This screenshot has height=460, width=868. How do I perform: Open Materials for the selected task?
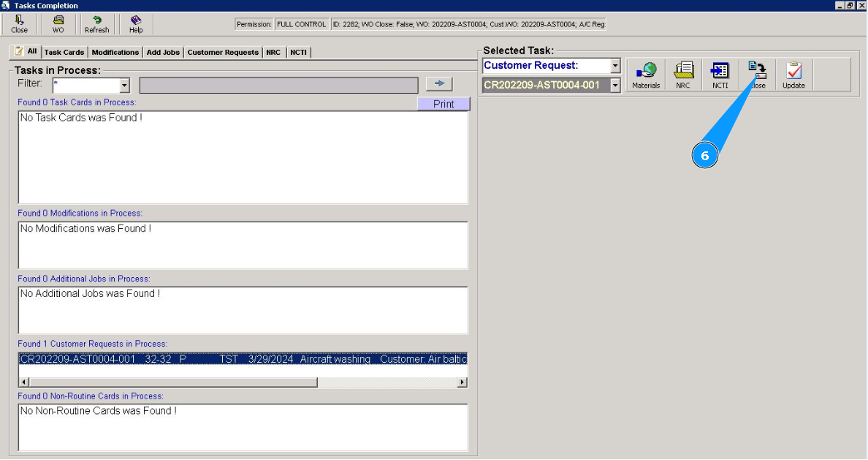pyautogui.click(x=646, y=75)
